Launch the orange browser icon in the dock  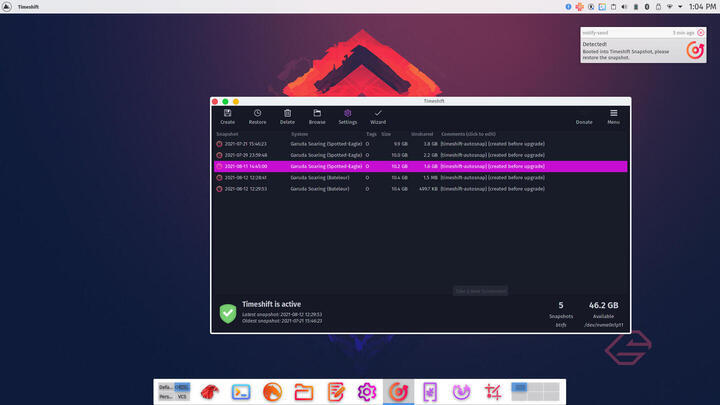(x=272, y=392)
